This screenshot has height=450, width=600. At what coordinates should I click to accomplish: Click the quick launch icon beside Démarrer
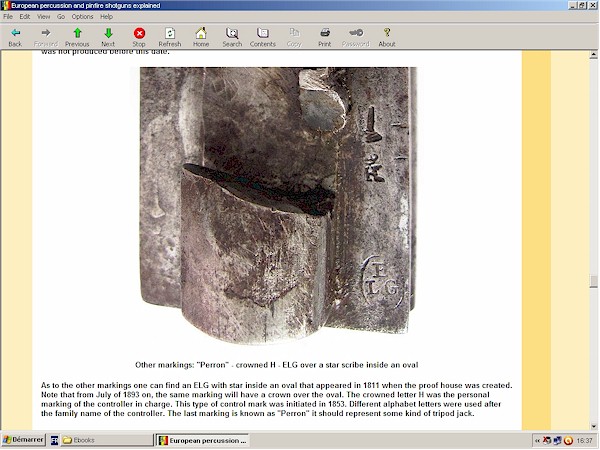[x=54, y=440]
